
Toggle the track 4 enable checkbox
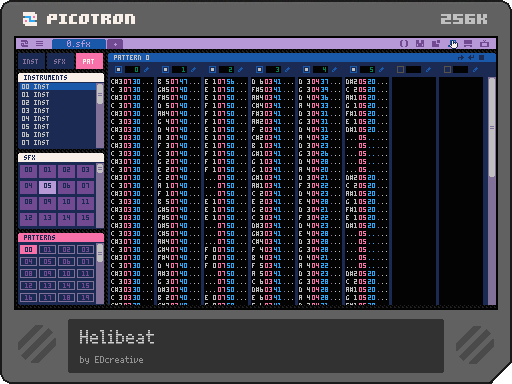click(306, 70)
